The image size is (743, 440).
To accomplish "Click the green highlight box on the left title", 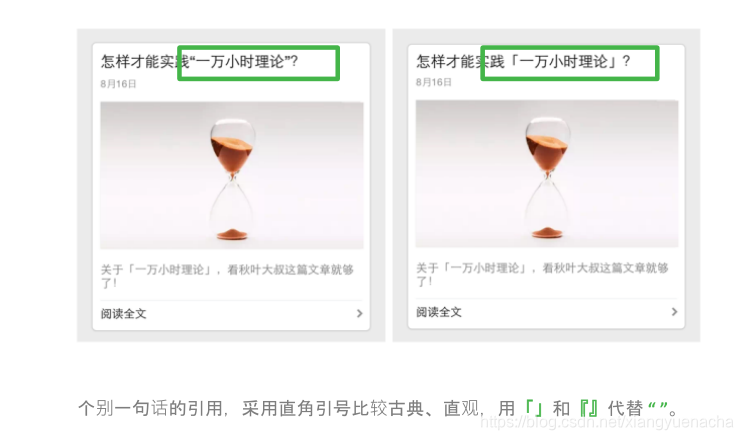I will point(259,63).
